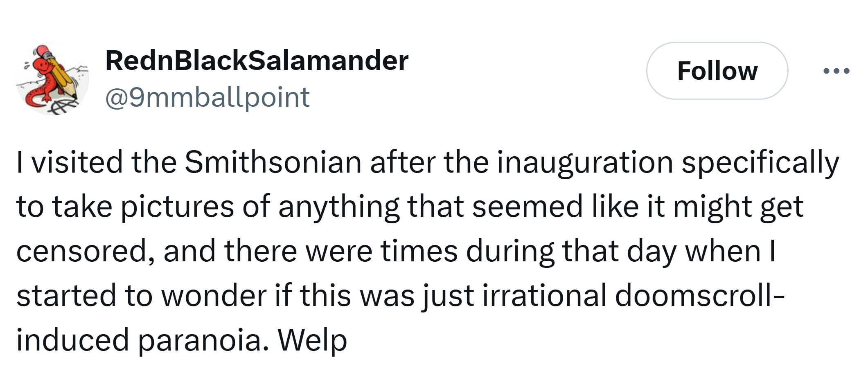Click the word Smithsonian in the tweet
The height and width of the screenshot is (373, 868).
point(273,162)
